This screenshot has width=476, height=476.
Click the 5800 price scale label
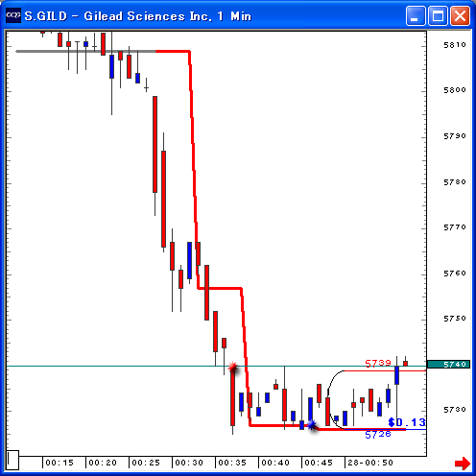tap(455, 90)
